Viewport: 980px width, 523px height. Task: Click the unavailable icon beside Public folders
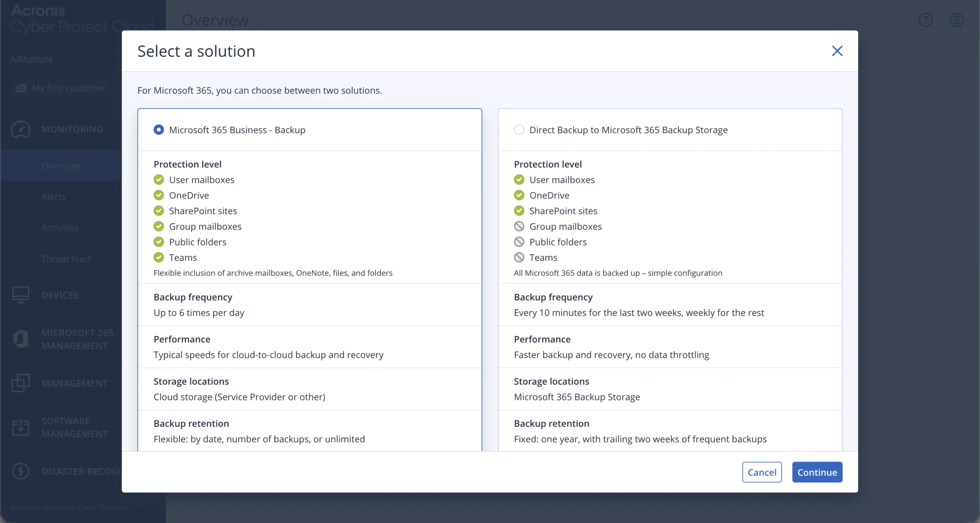pos(519,242)
